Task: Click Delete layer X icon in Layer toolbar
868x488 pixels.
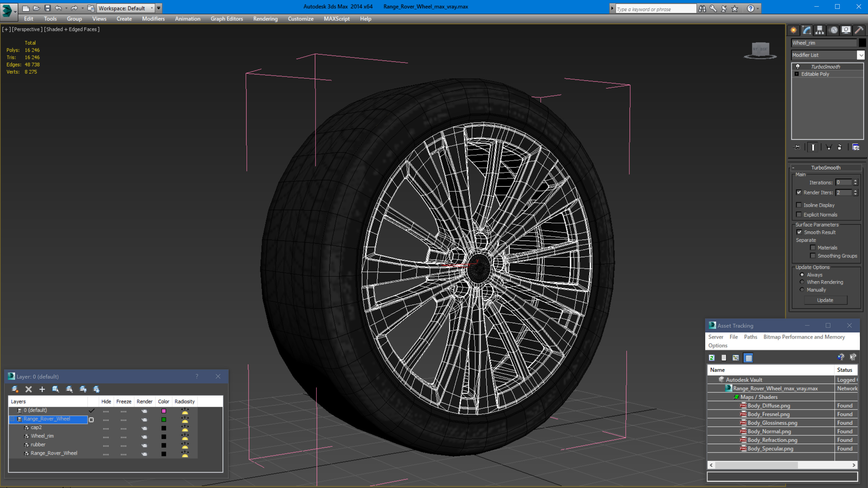Action: [29, 389]
